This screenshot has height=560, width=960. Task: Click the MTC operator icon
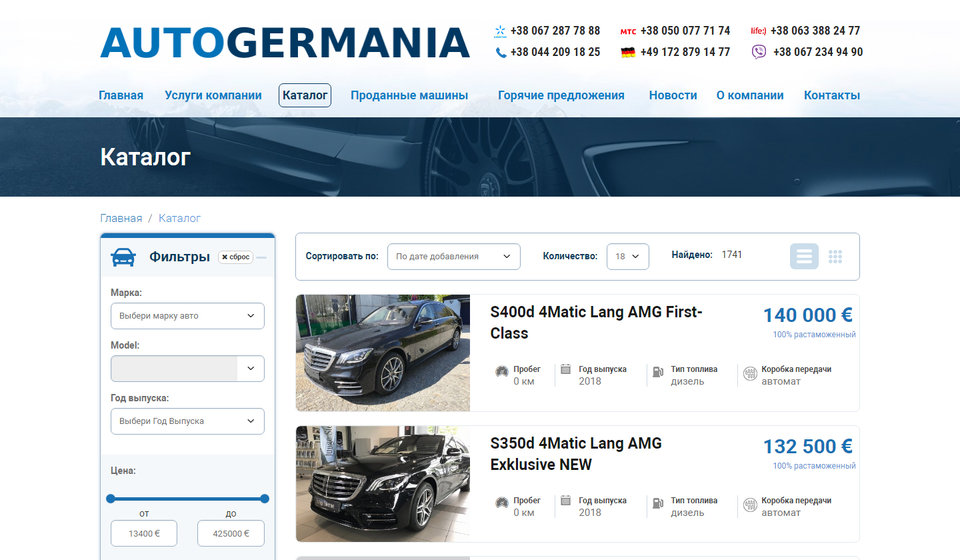(x=628, y=31)
